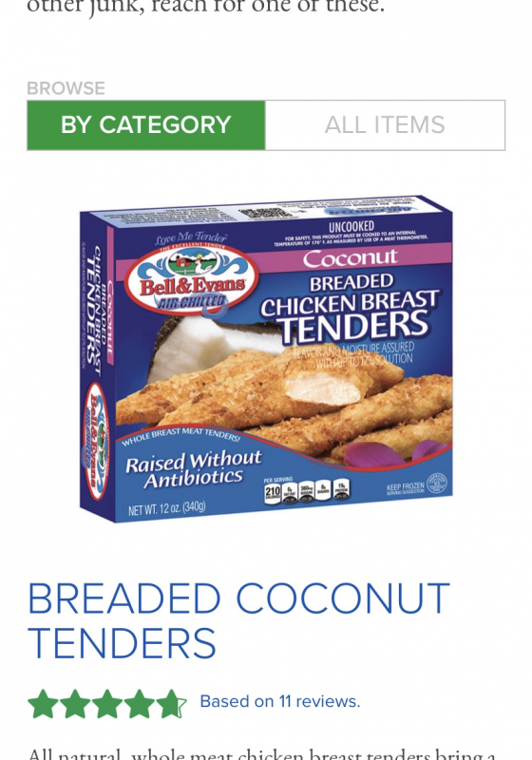The width and height of the screenshot is (532, 760).
Task: Click the UNCOOKED label on the box
Action: (351, 226)
